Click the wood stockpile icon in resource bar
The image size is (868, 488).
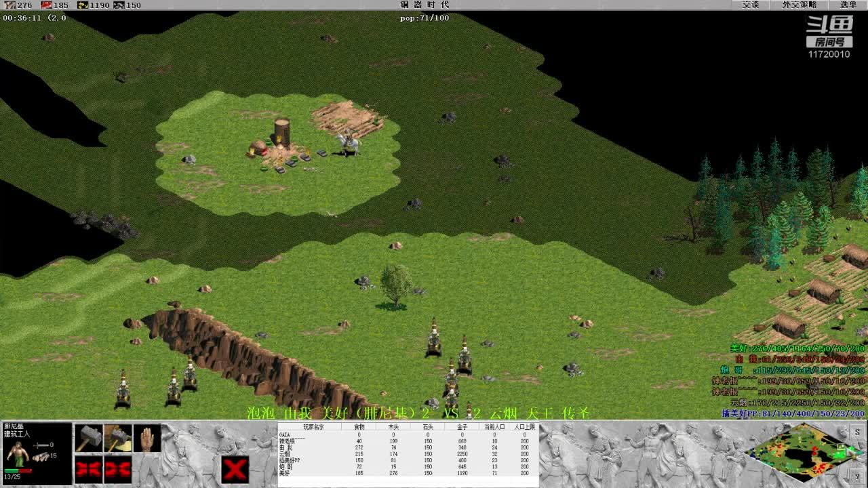[x=9, y=5]
